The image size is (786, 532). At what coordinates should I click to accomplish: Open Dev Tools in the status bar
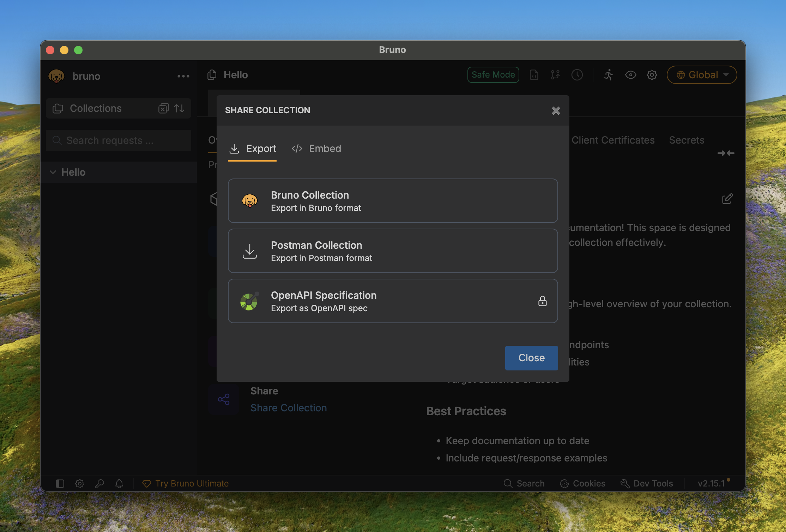coord(647,483)
